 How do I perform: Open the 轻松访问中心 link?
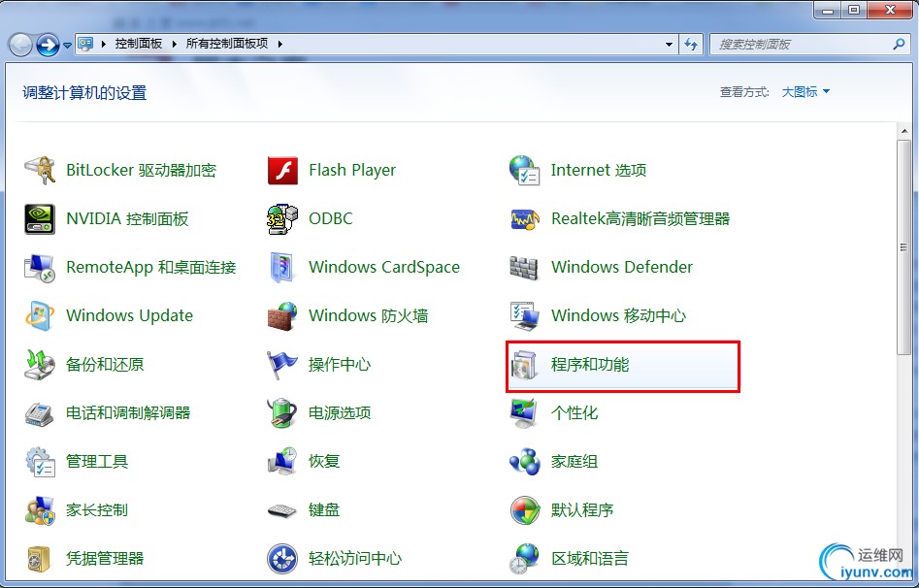click(355, 559)
